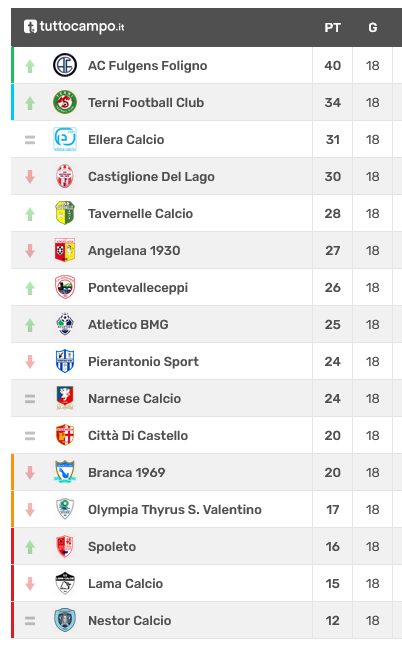
Task: Sort the table by the PT column header
Action: coord(332,28)
